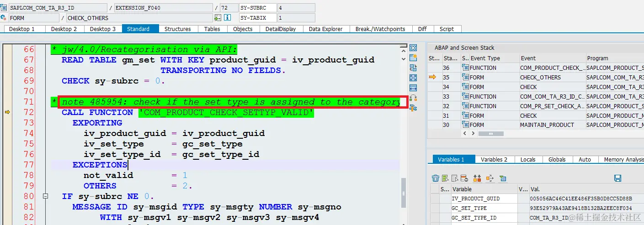Open the Objects tab
644x225 pixels.
243,29
